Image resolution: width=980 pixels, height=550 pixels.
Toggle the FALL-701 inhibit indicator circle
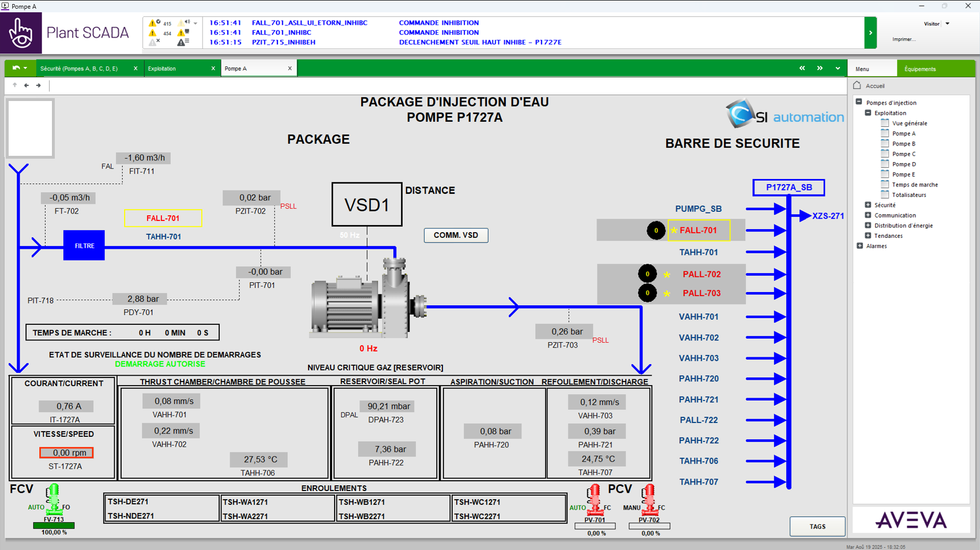tap(656, 230)
